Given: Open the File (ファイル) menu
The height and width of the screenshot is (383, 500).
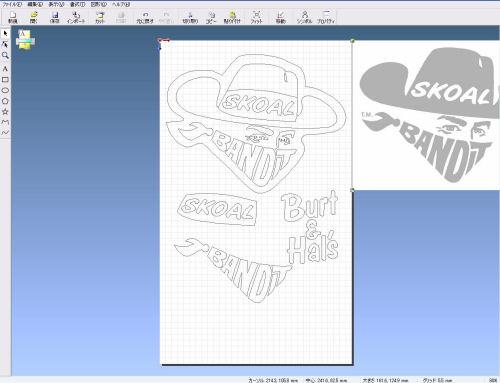Looking at the screenshot, I should point(12,4).
